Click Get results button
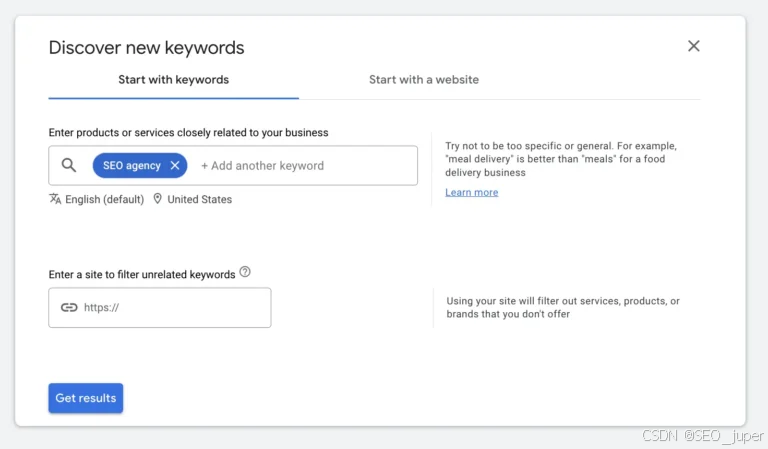The width and height of the screenshot is (768, 449). pyautogui.click(x=86, y=398)
